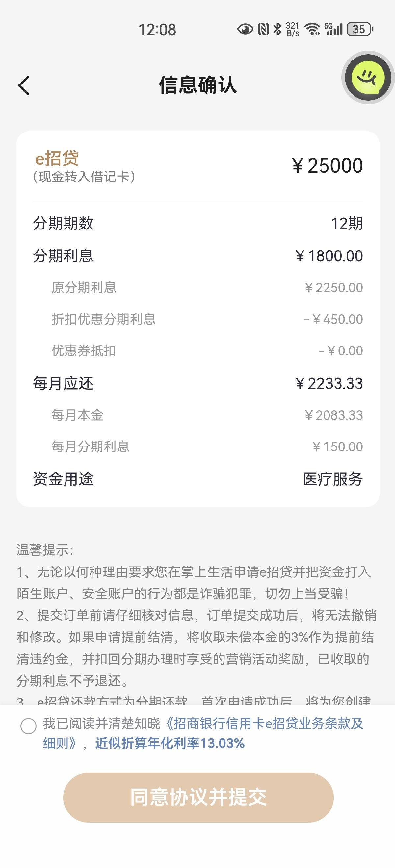Tap the 分期利息 ¥1800.00 row
395x868 pixels.
198,255
